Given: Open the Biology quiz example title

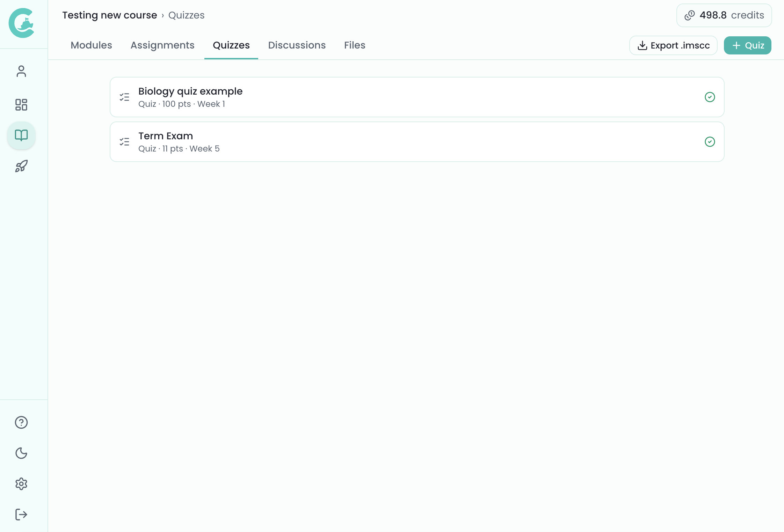Looking at the screenshot, I should tap(190, 91).
